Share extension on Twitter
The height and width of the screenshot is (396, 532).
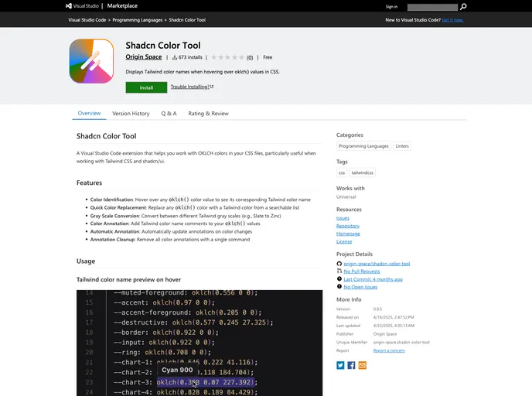click(340, 365)
